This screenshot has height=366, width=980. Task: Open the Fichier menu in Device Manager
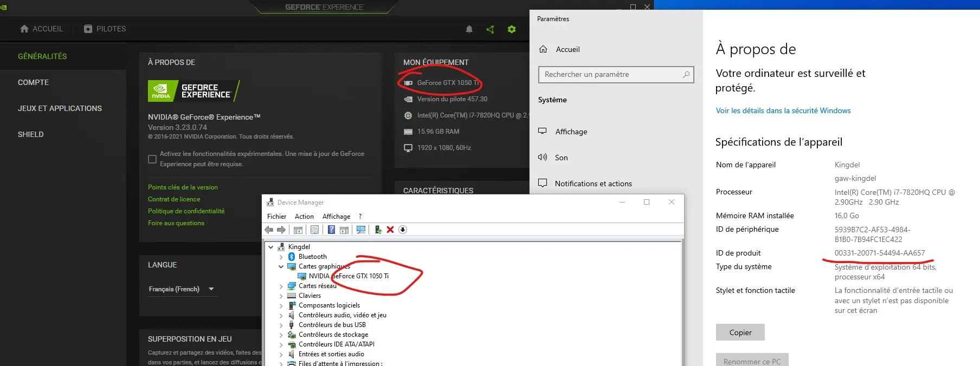coord(276,217)
